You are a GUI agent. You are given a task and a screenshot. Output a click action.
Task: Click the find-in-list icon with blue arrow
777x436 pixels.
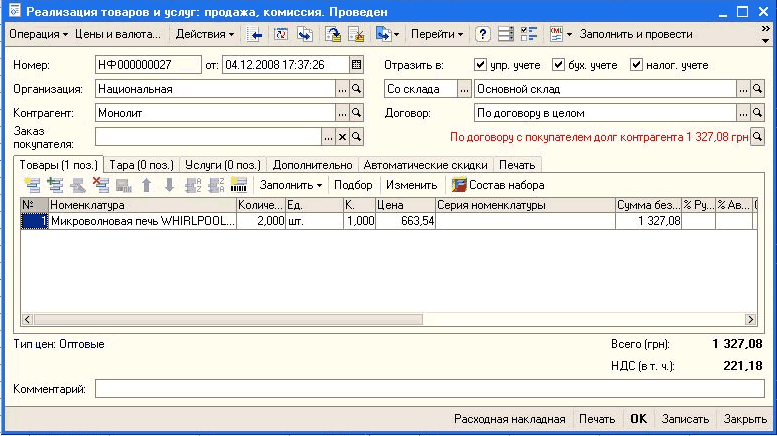tap(255, 34)
